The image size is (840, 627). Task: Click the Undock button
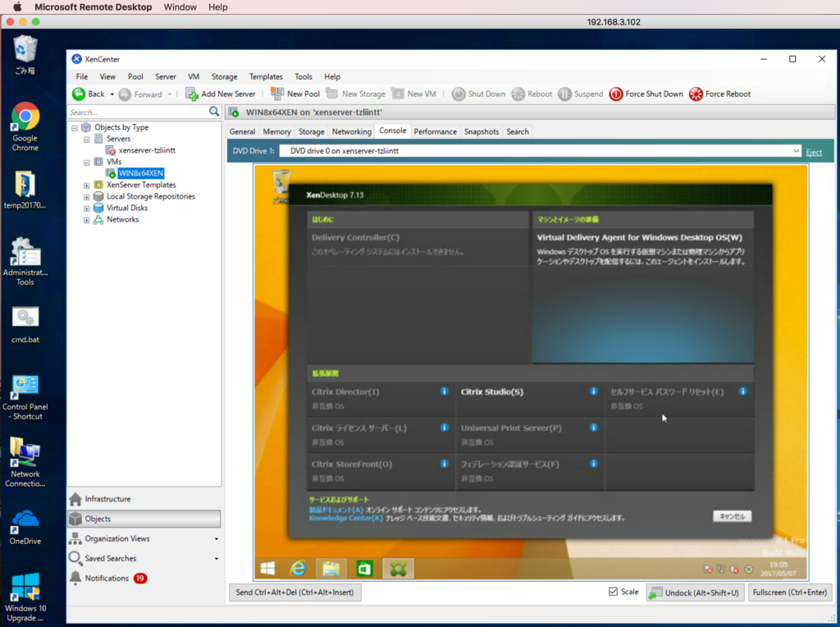point(695,593)
